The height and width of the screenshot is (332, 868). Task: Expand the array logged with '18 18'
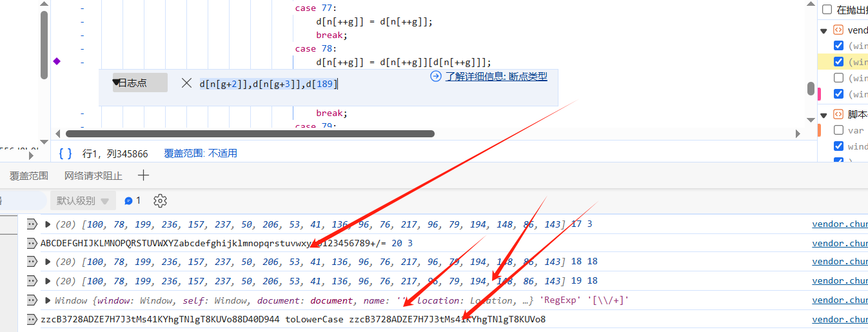[47, 262]
